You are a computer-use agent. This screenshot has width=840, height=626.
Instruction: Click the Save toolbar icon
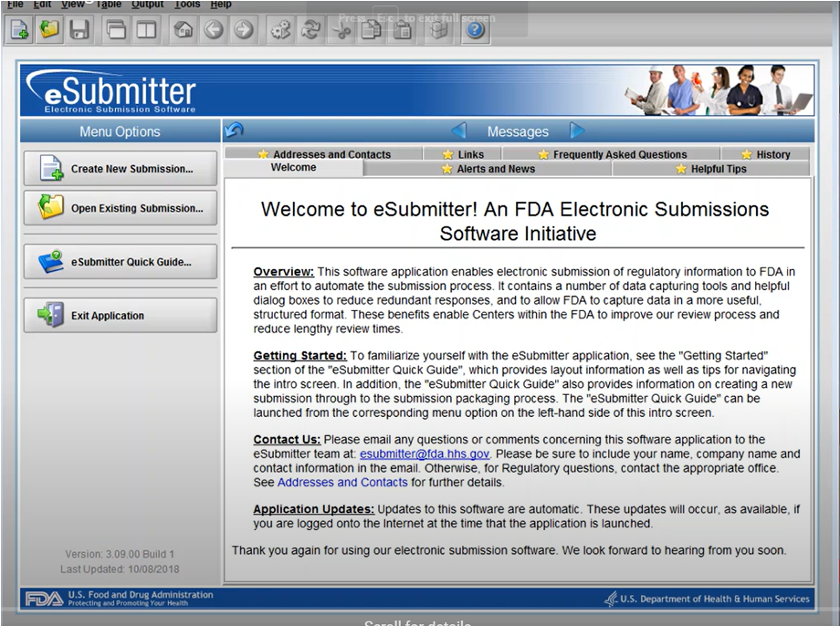(79, 29)
